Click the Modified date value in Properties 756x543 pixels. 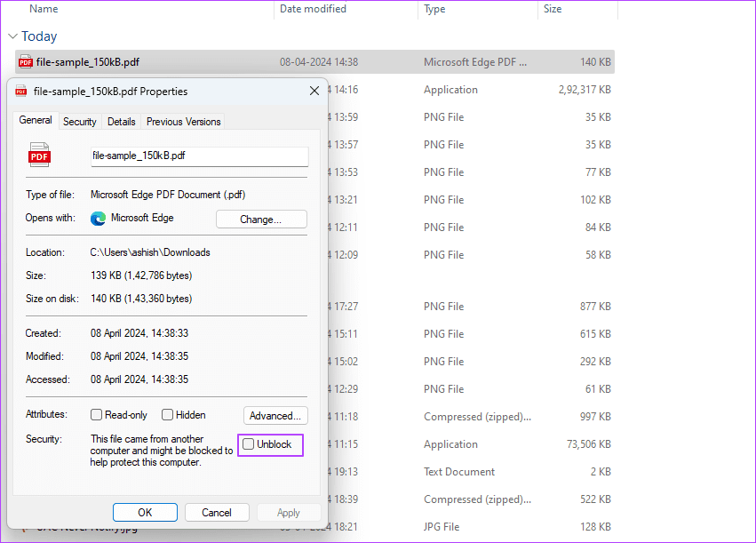(x=139, y=356)
